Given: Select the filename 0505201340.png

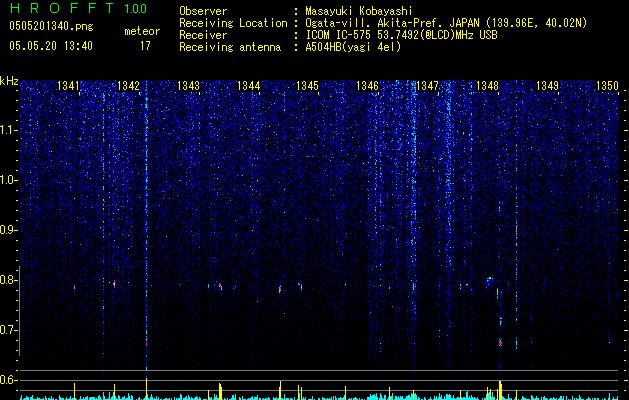Looking at the screenshot, I should click(x=51, y=26).
